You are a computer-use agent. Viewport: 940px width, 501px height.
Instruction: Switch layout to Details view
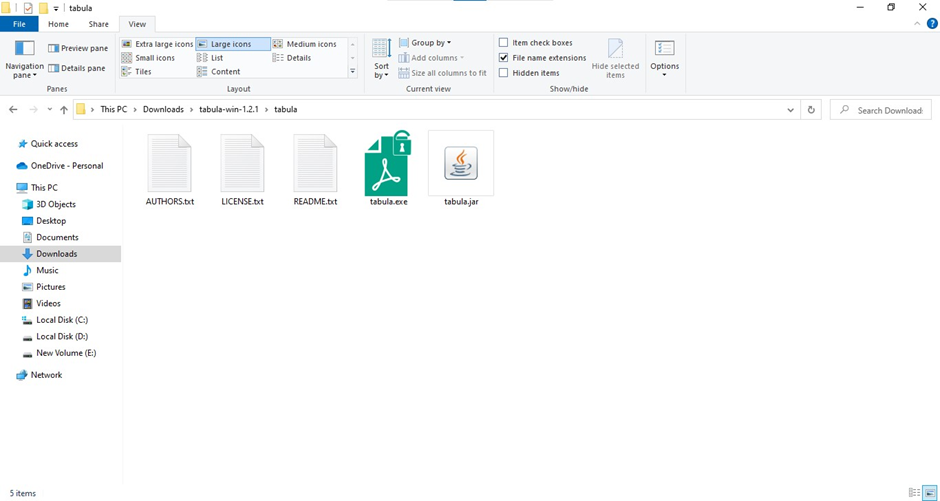(x=292, y=58)
